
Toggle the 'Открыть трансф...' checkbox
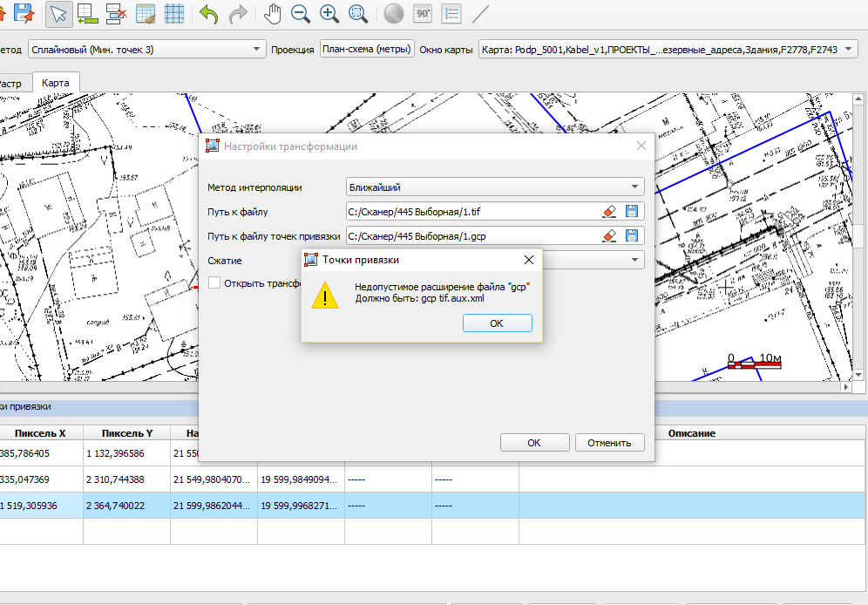pyautogui.click(x=214, y=282)
